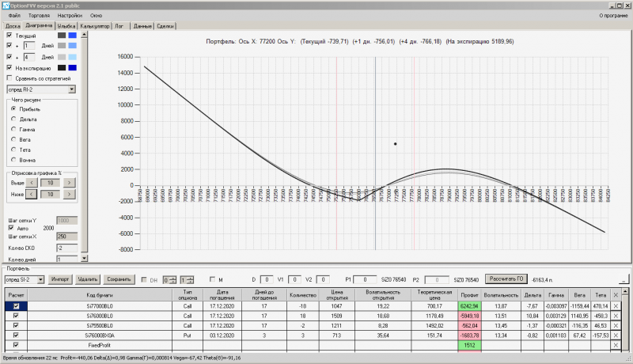Click the portfolio table scroll-up arrow

(625, 291)
